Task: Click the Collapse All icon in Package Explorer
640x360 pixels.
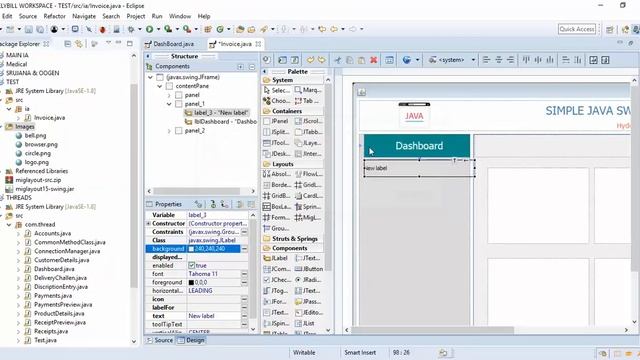Action: click(x=67, y=44)
